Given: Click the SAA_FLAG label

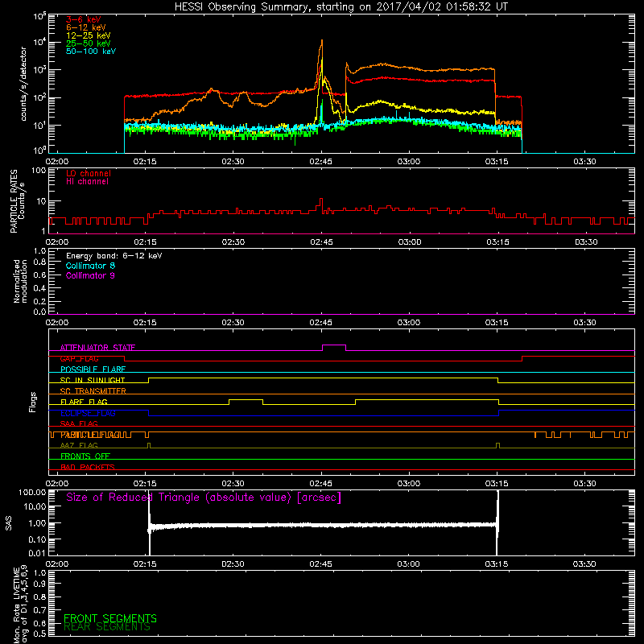Looking at the screenshot, I should (x=79, y=424).
